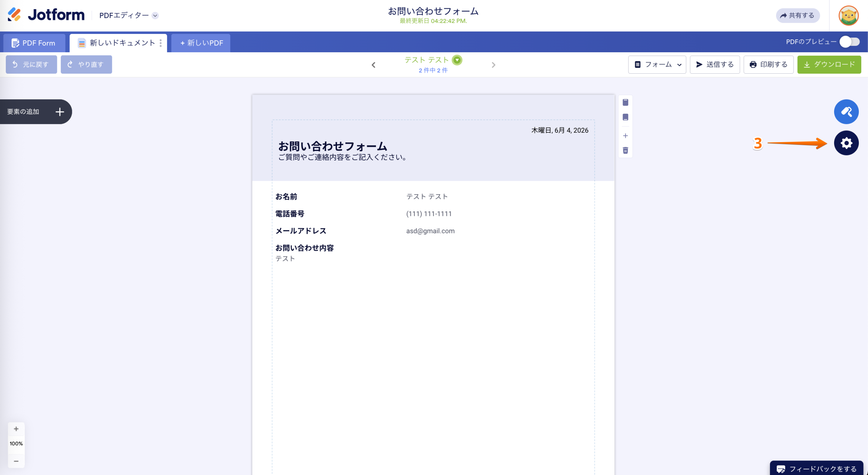Select the お名前 field label

click(x=286, y=196)
